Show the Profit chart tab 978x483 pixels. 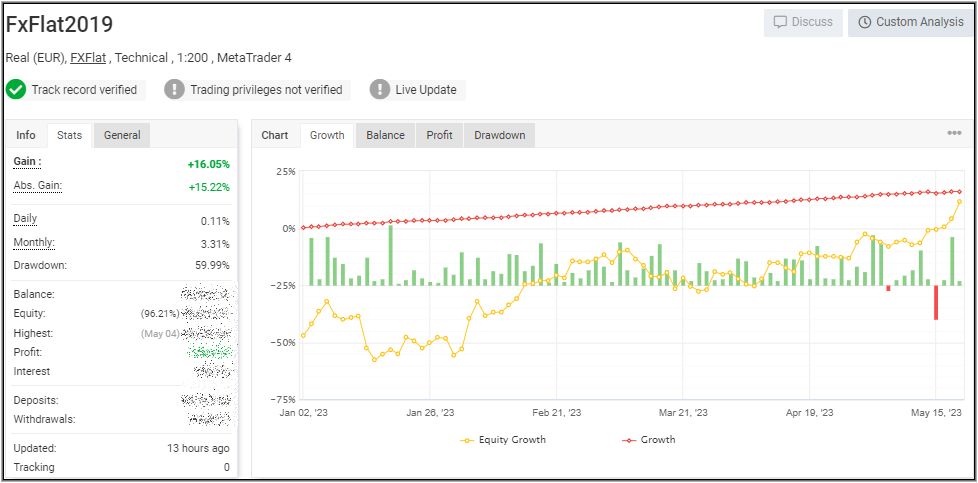[439, 135]
